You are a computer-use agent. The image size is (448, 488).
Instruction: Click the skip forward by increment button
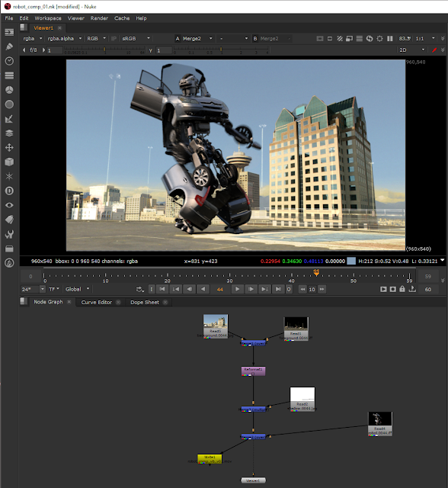pos(322,289)
